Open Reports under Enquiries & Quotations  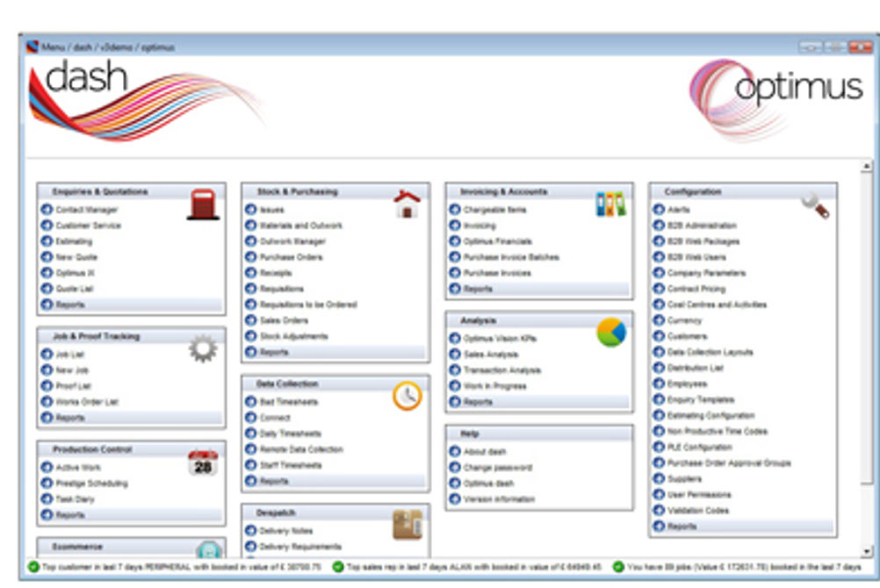70,305
